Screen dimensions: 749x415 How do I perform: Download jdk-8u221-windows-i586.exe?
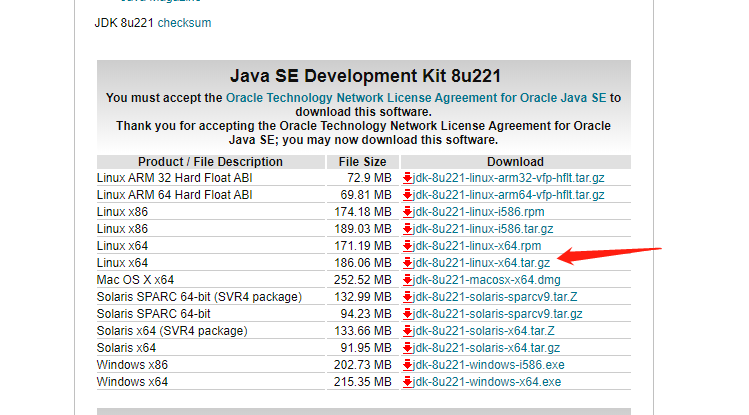[x=489, y=365]
